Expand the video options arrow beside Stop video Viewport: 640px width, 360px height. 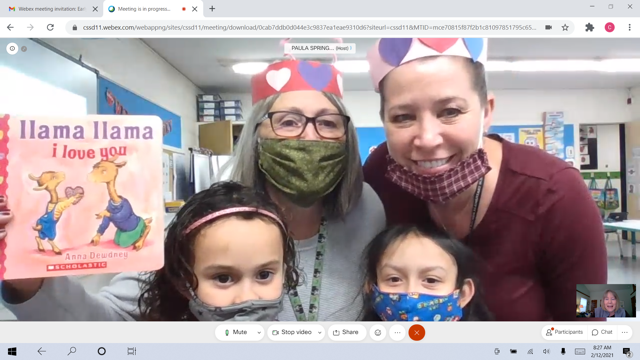point(320,333)
